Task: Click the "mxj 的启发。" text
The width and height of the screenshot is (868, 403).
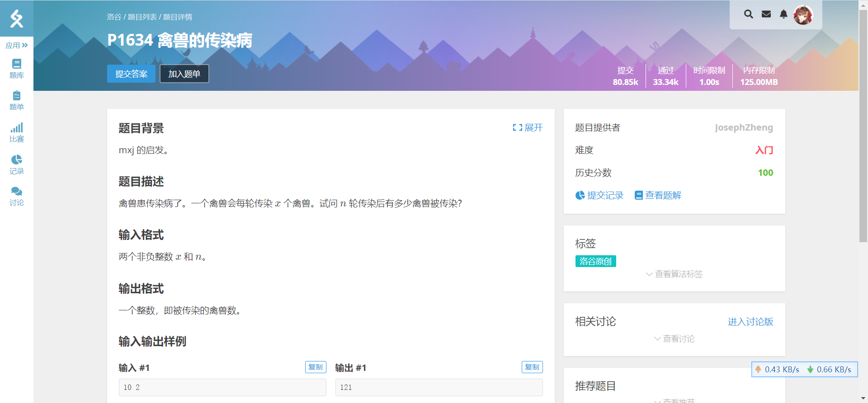Action: coord(144,150)
